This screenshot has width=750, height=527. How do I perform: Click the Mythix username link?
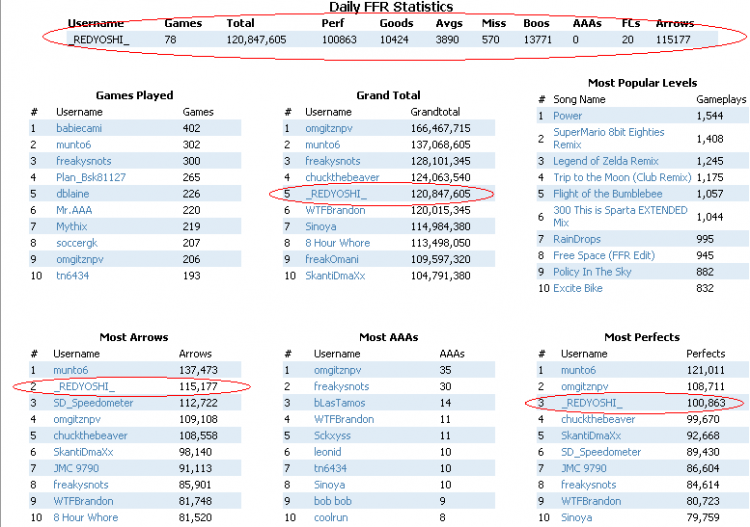coord(72,227)
